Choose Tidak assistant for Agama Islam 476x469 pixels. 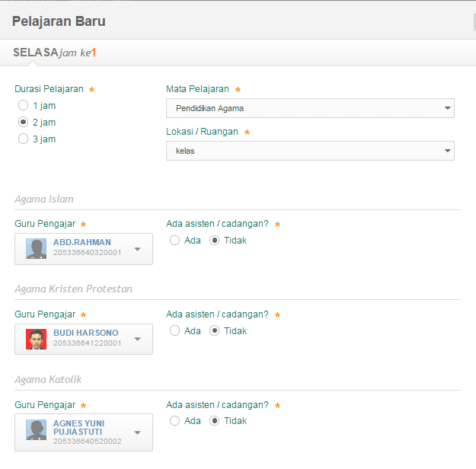click(x=214, y=241)
